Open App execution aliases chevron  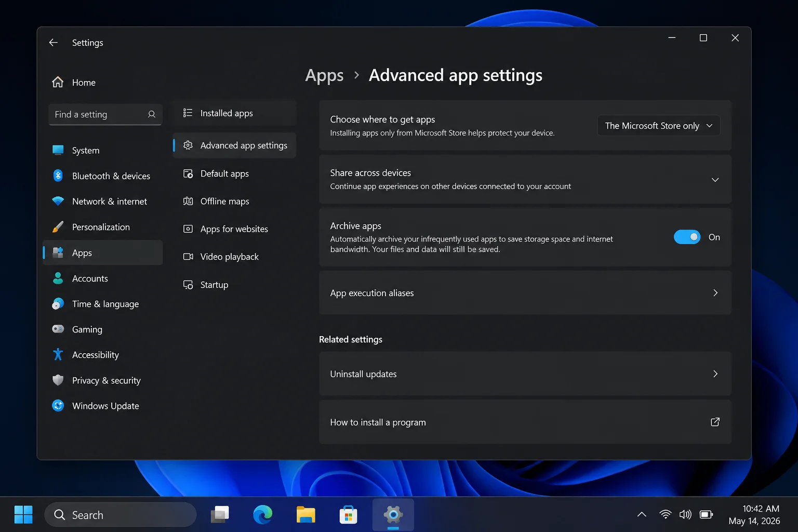[715, 292]
